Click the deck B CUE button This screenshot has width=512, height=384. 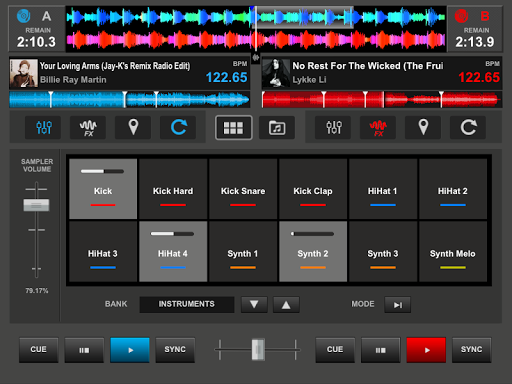click(335, 350)
